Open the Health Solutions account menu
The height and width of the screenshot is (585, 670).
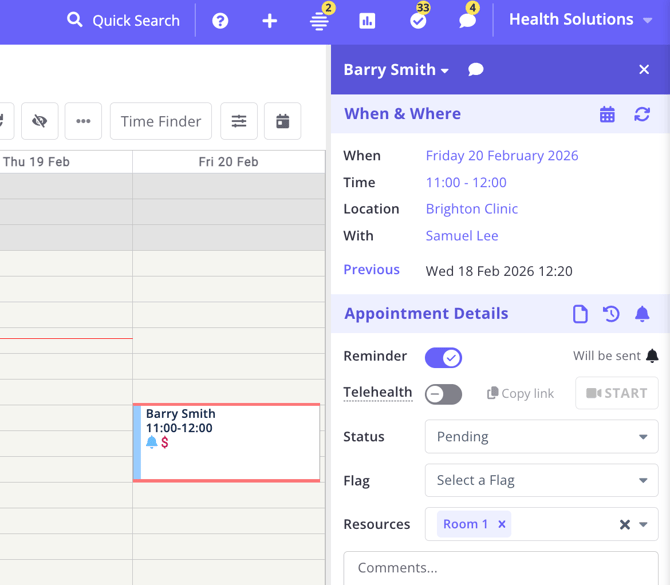click(580, 20)
